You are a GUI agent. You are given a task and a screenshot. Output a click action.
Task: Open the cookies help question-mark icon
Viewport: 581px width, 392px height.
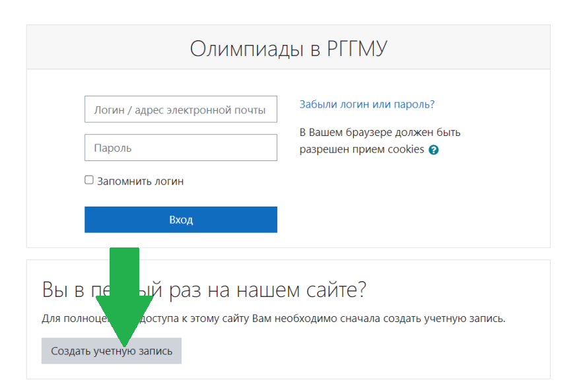(x=434, y=150)
